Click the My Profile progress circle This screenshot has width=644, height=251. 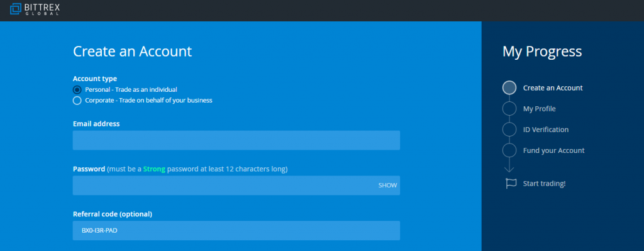509,109
